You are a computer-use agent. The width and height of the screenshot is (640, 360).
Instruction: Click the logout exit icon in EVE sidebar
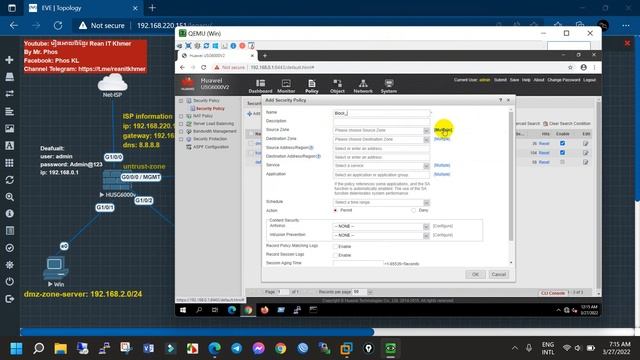(9, 299)
